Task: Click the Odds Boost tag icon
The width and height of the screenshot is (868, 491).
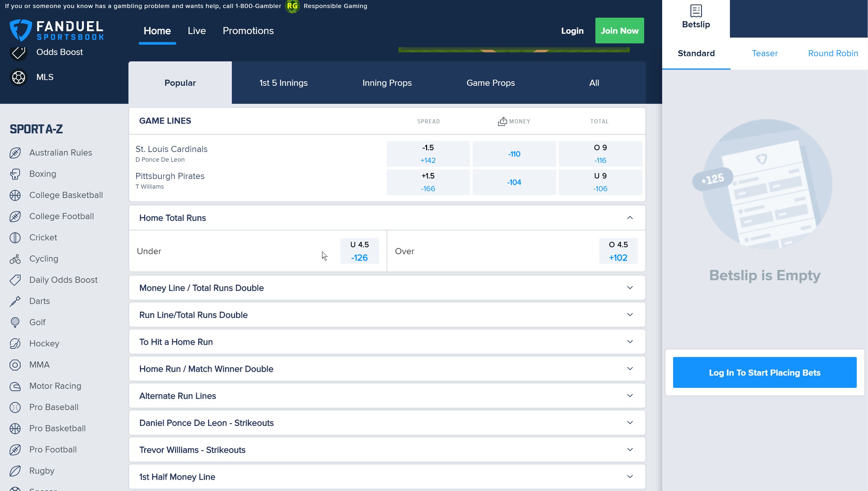Action: tap(19, 52)
